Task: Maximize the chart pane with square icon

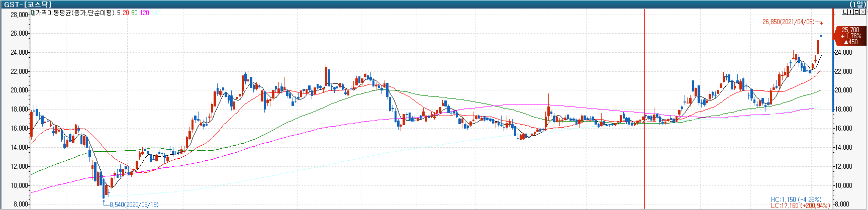Action: [857, 12]
